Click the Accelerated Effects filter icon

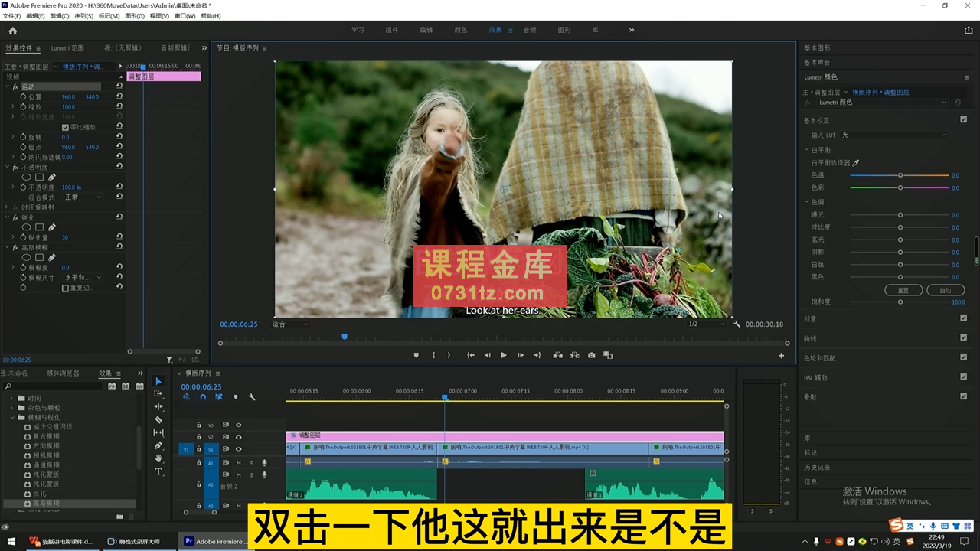click(x=112, y=386)
